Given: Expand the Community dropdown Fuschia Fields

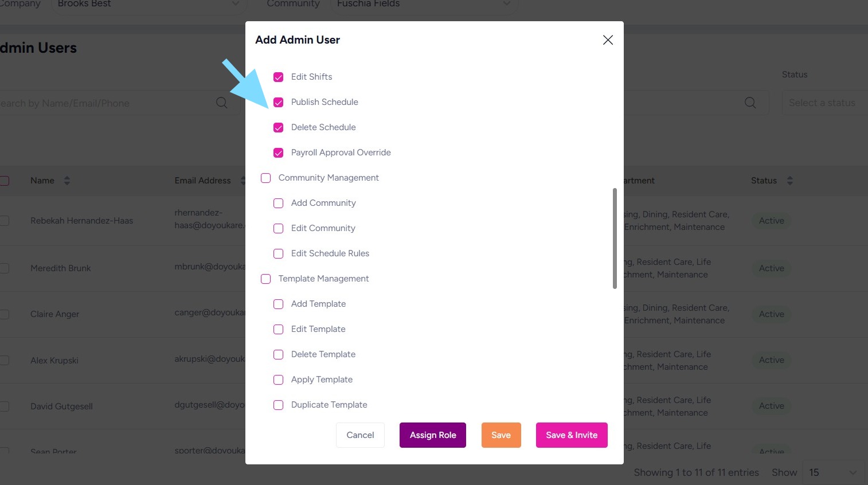Looking at the screenshot, I should pyautogui.click(x=424, y=5).
